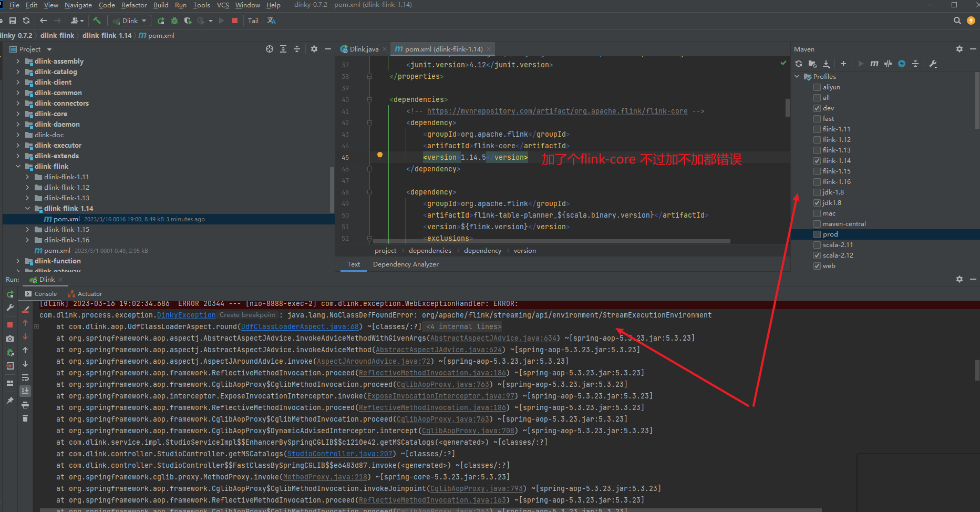Expand the dlink-connectors module
The image size is (980, 512).
click(x=18, y=103)
